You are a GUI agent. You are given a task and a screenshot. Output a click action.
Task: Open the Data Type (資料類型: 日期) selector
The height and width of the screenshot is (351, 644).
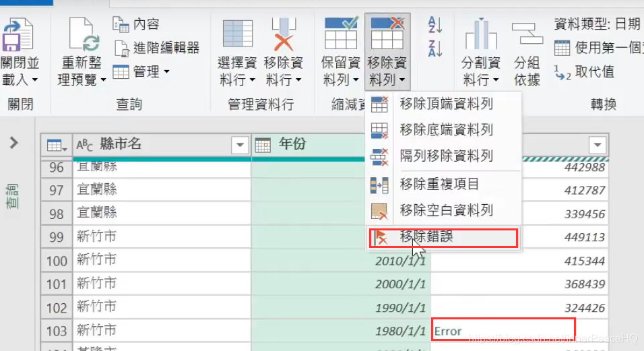[597, 24]
